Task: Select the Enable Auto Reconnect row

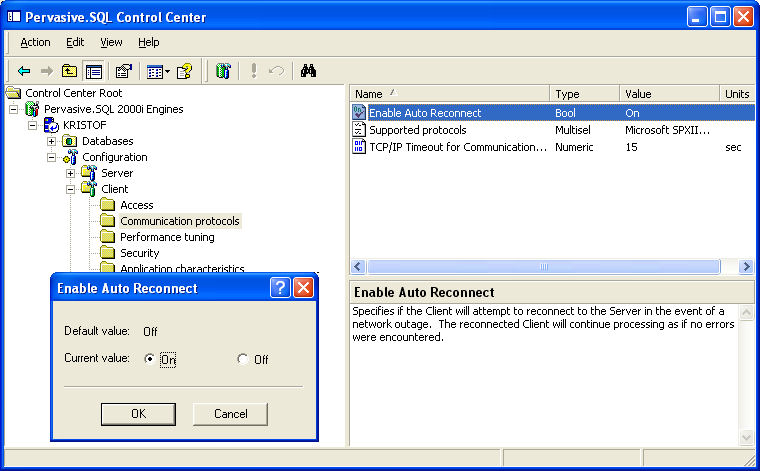Action: pos(553,113)
